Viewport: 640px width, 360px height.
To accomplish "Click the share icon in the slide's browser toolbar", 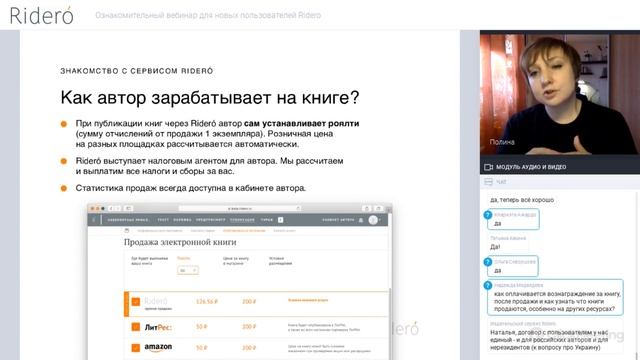I will (367, 208).
